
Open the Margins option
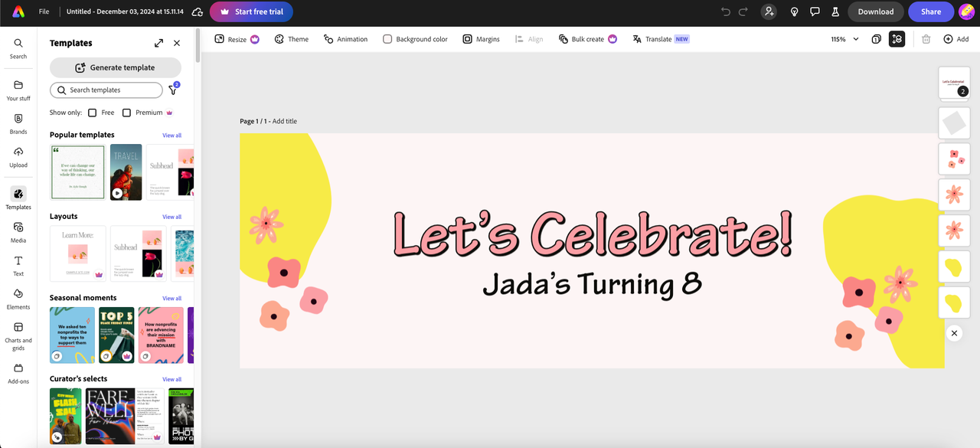[x=481, y=39]
